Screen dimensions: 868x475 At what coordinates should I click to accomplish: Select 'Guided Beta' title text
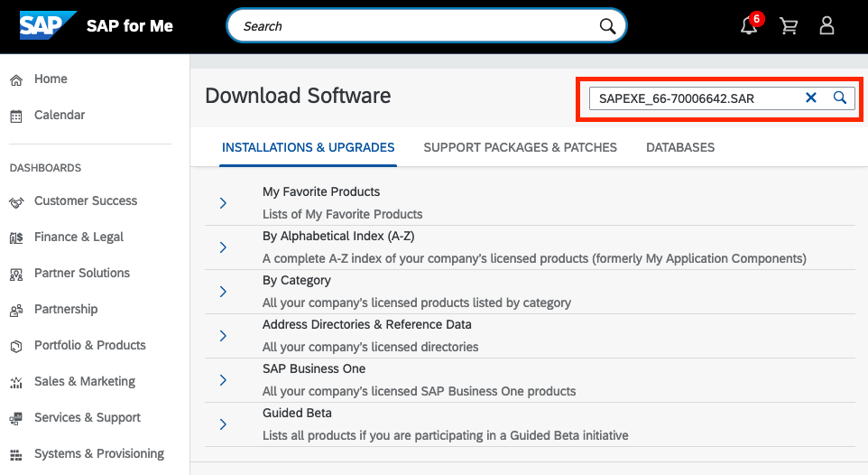(x=297, y=414)
